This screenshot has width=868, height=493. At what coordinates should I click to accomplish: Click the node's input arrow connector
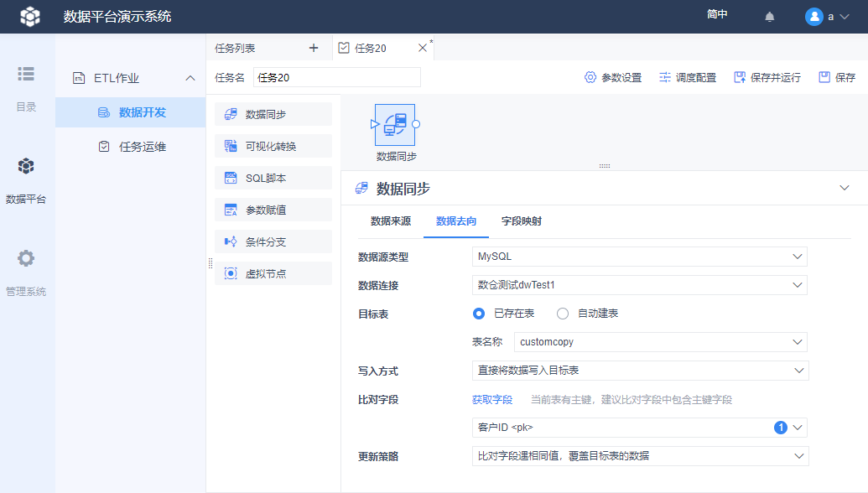[x=374, y=124]
